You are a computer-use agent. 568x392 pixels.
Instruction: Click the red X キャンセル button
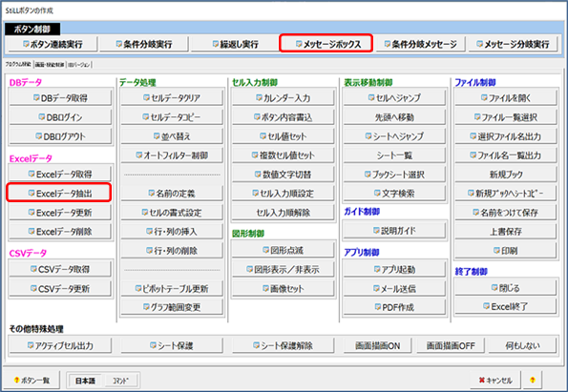tap(495, 380)
